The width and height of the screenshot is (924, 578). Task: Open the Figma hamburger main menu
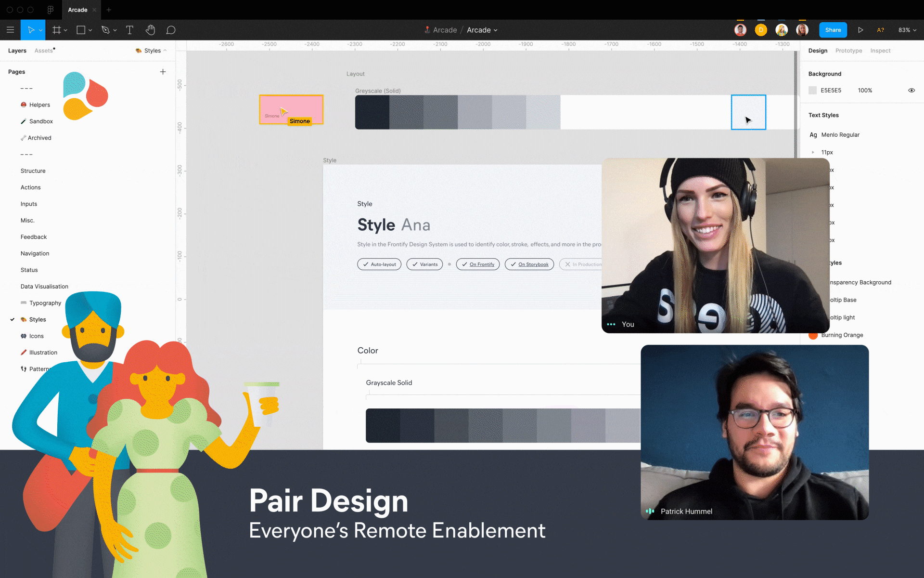pyautogui.click(x=10, y=30)
